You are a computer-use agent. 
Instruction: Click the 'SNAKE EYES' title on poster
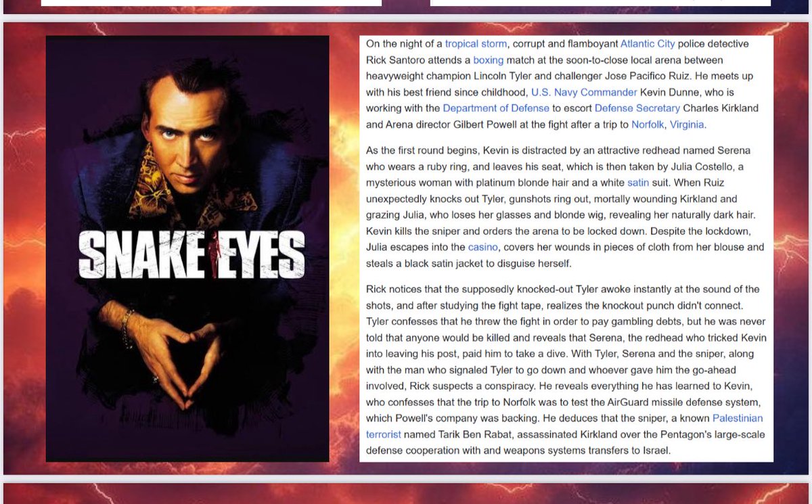191,254
